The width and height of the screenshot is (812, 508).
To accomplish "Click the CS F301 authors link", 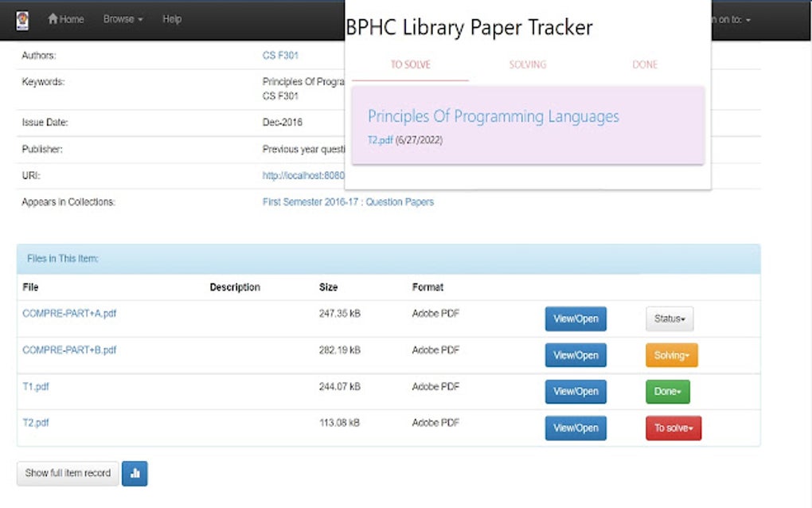I will pos(280,56).
